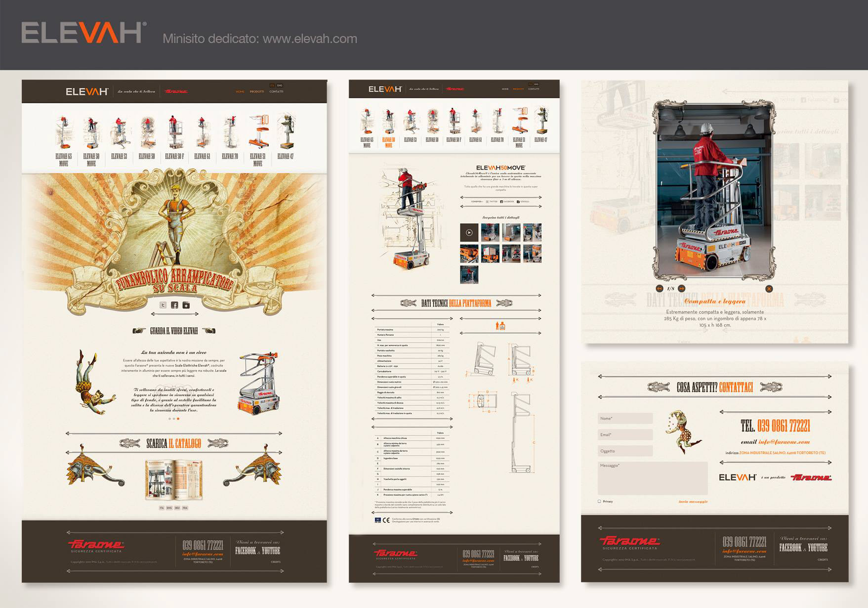Choose the DEU catalog language button

click(x=177, y=508)
